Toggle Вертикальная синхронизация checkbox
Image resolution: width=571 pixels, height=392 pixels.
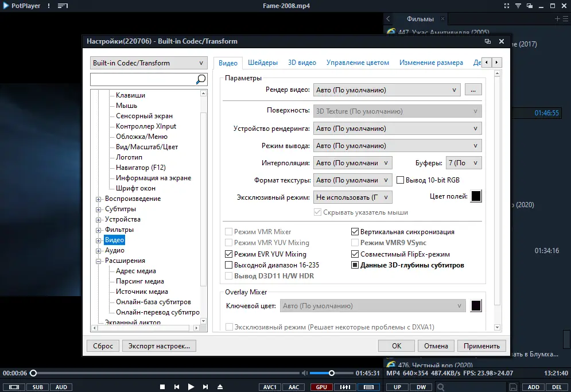click(355, 232)
